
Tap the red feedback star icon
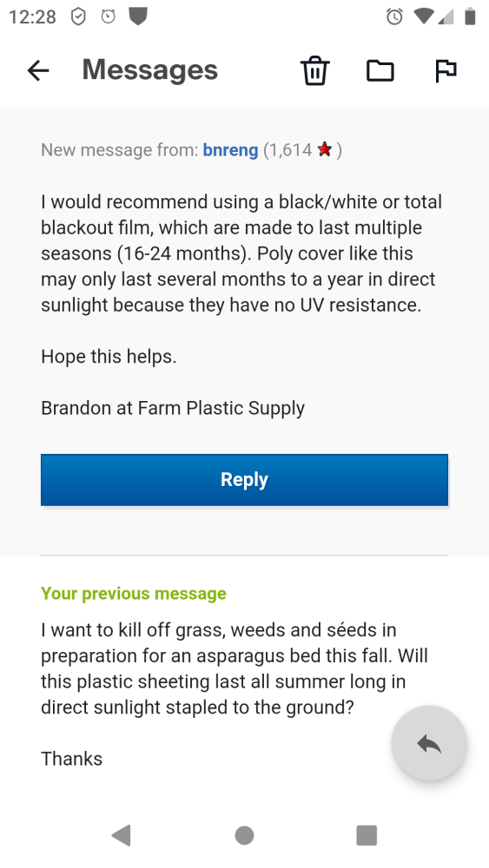tap(325, 149)
